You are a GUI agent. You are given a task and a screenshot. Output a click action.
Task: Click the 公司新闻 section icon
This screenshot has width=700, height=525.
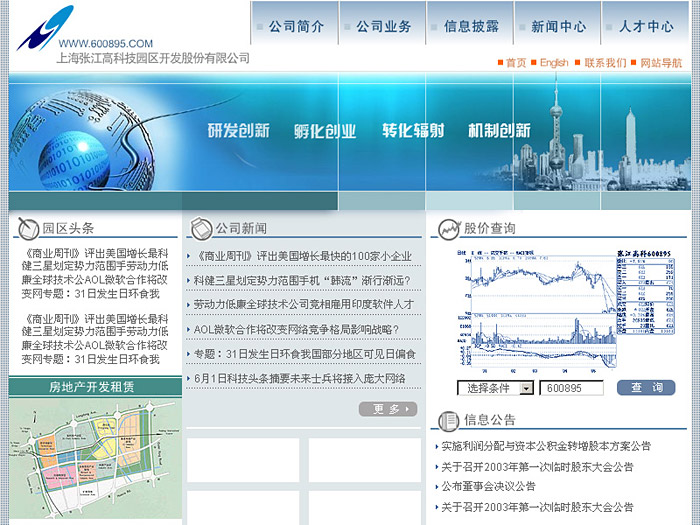pyautogui.click(x=198, y=228)
